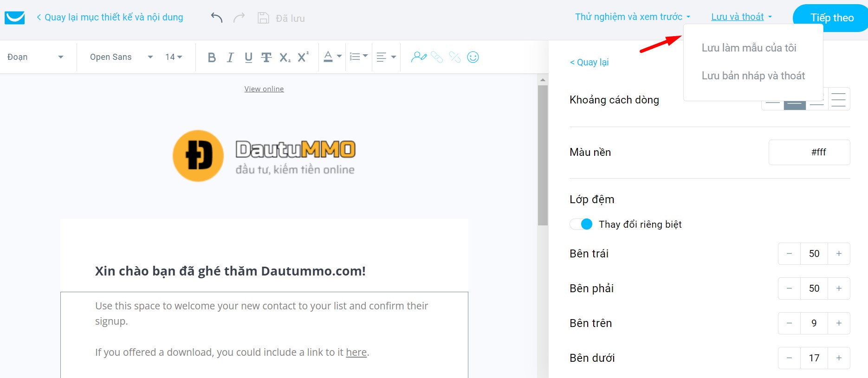Click the View online link

click(264, 89)
